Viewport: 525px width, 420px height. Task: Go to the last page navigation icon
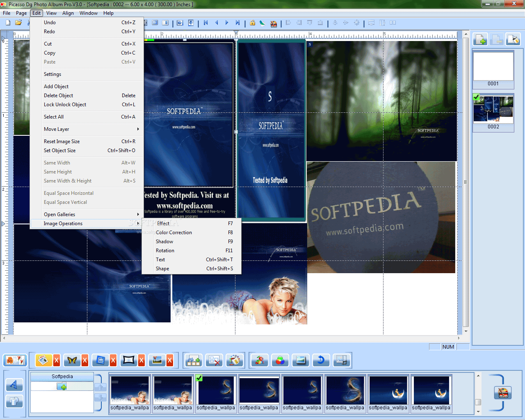(x=237, y=23)
